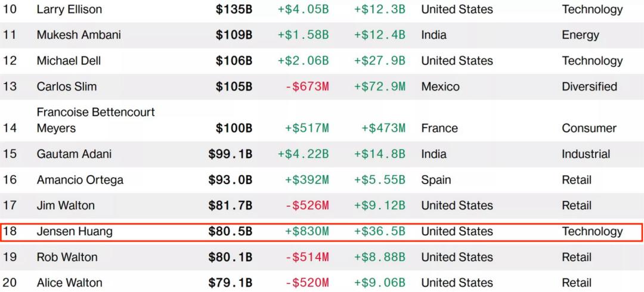
Task: Open Rob Walton's profile
Action: 67,257
